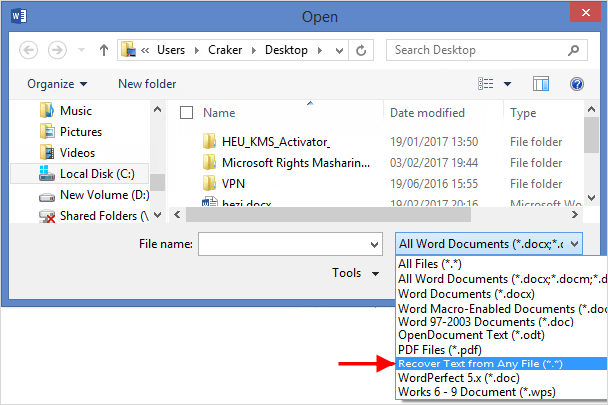Sort by Date modified column

[x=427, y=112]
